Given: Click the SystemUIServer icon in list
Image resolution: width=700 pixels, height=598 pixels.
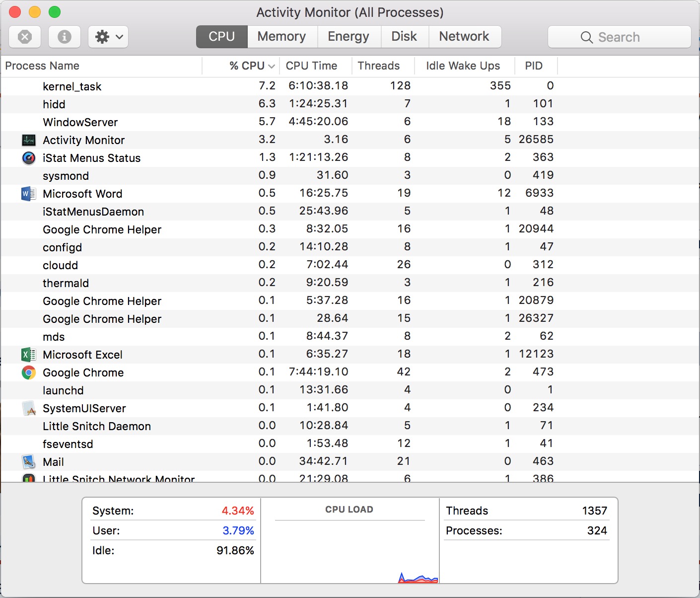Looking at the screenshot, I should click(29, 408).
